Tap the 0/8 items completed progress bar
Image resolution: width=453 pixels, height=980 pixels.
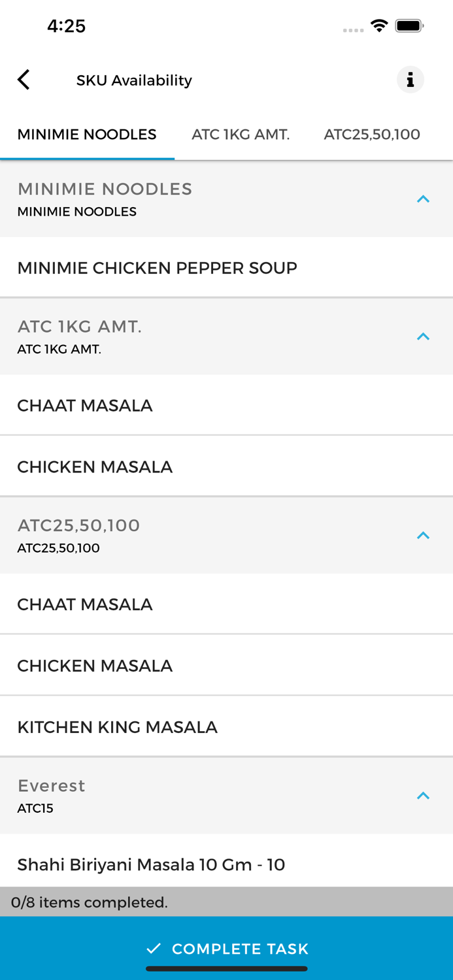click(x=226, y=902)
